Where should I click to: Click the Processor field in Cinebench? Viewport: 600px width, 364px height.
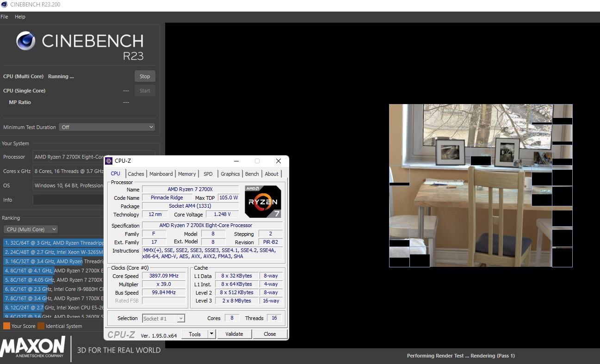[x=69, y=157]
